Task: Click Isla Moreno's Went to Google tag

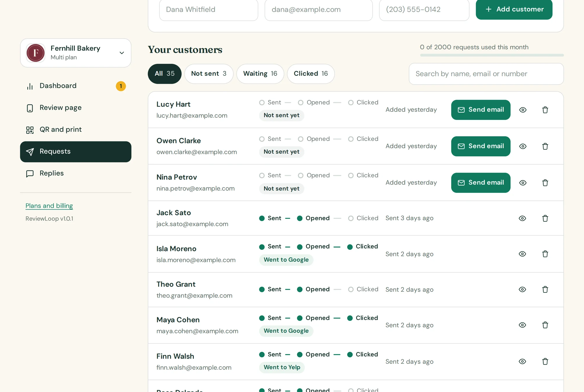Action: tap(286, 260)
